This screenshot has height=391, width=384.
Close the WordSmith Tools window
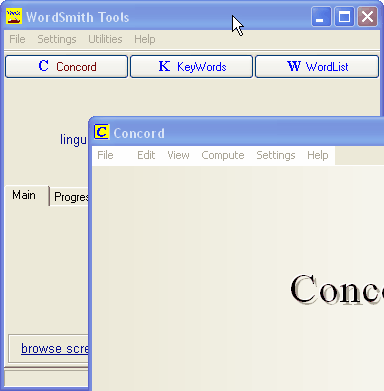tap(368, 17)
